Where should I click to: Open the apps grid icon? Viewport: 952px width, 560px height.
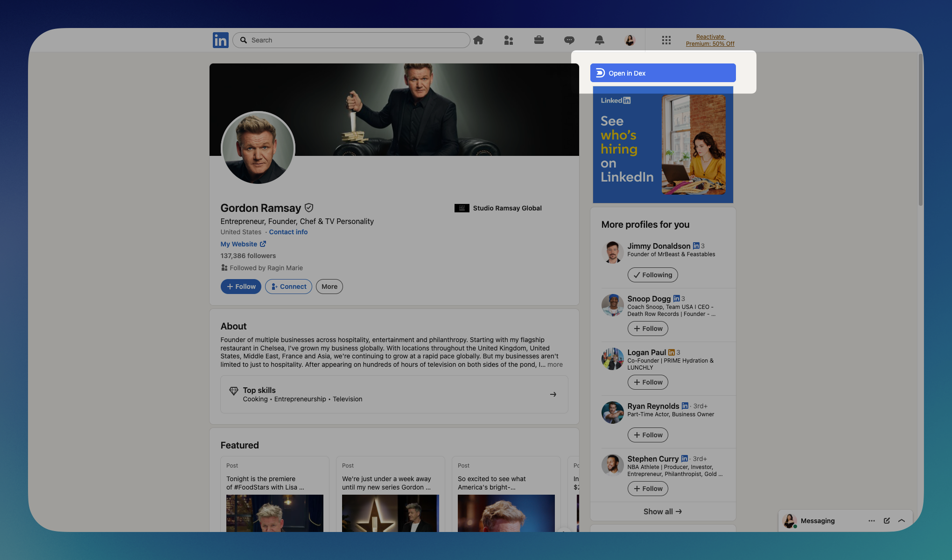click(666, 40)
